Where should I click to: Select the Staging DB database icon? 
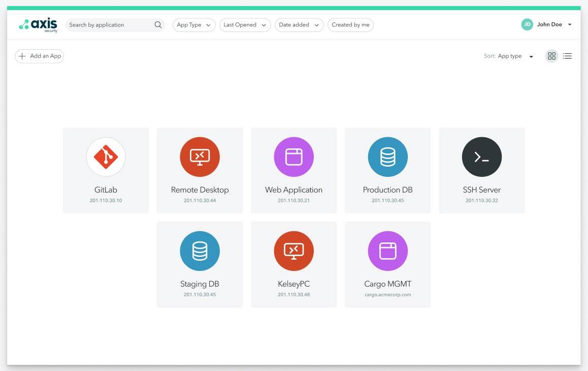[x=200, y=251]
